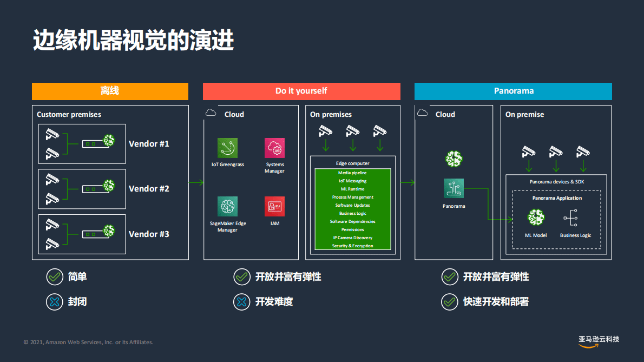Collapse the Panorama devices & SDK section

pyautogui.click(x=557, y=181)
